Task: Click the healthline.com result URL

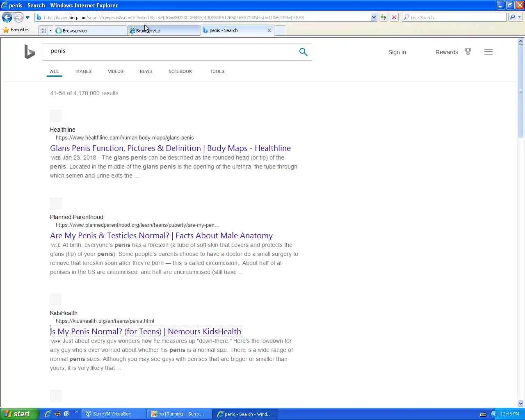Action: 125,138
